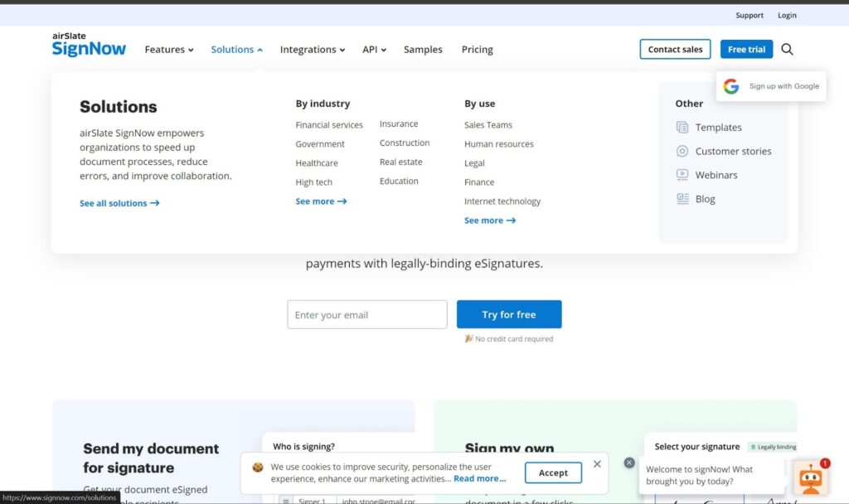Click the Enter your email field
Screen dimensions: 849x504
(x=367, y=315)
